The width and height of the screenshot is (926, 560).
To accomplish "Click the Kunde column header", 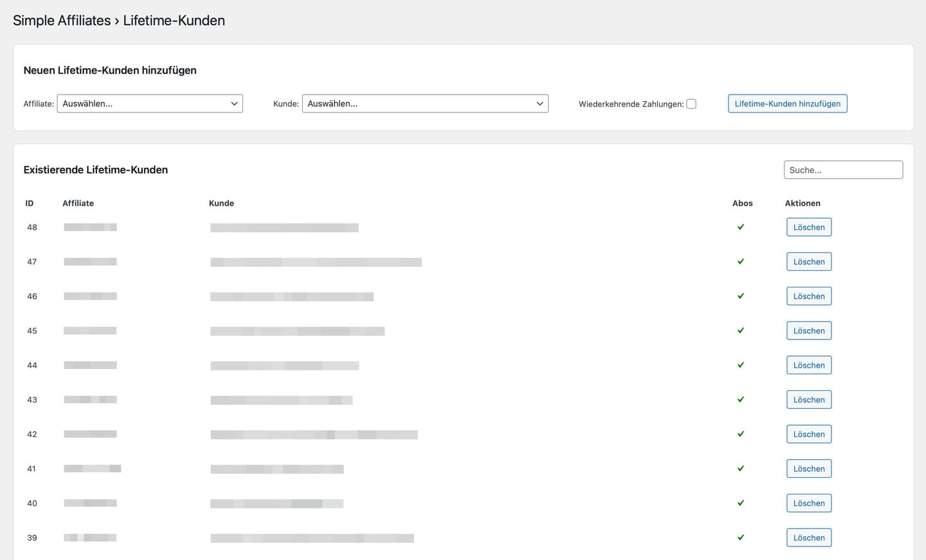I will pos(221,203).
